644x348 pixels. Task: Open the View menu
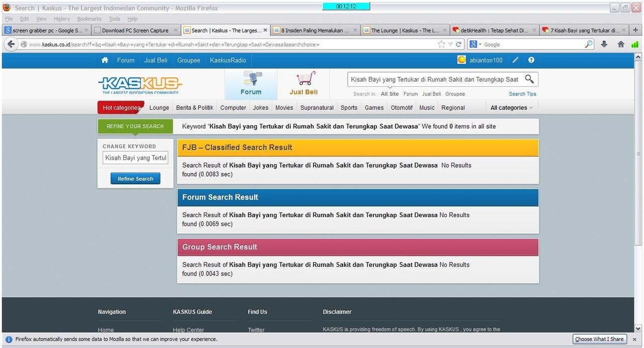click(41, 19)
